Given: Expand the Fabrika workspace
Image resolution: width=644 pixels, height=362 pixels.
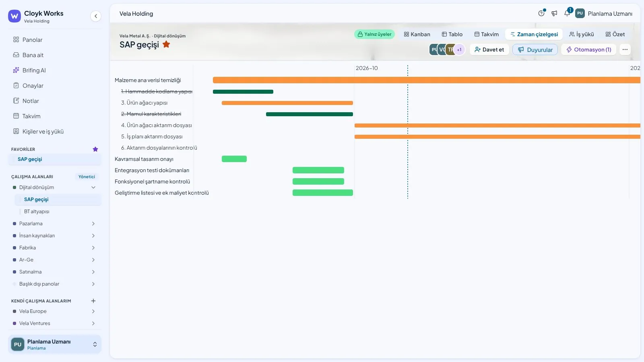Looking at the screenshot, I should pyautogui.click(x=93, y=248).
